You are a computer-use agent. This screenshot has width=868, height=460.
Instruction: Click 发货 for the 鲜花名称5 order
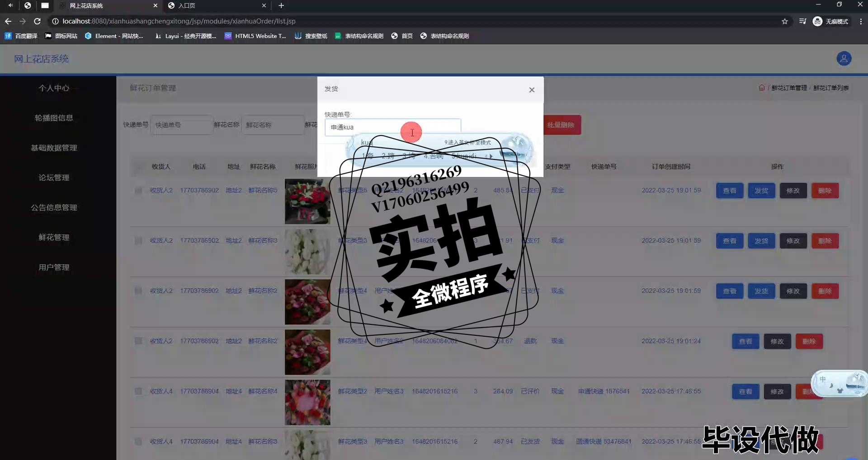tap(761, 191)
